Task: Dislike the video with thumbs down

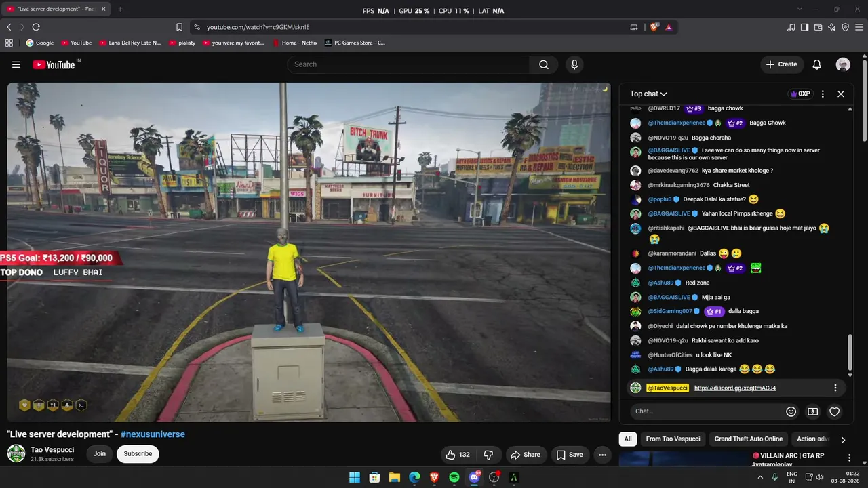Action: pyautogui.click(x=488, y=455)
